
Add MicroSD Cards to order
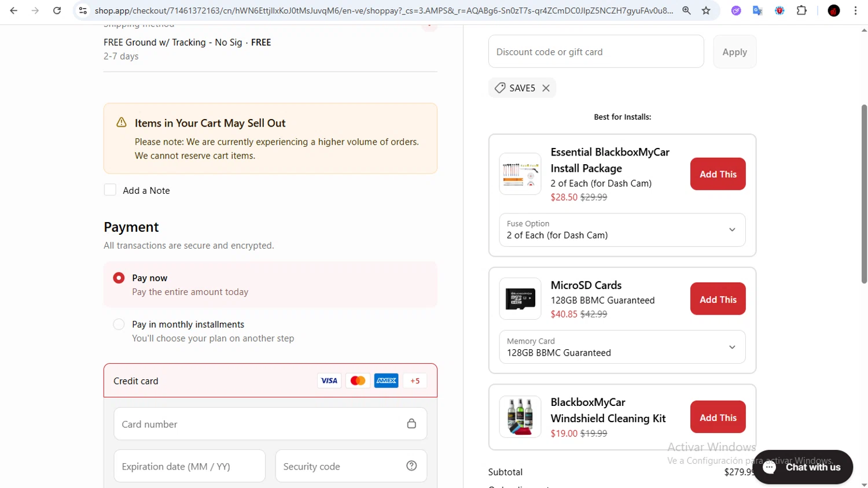click(718, 299)
